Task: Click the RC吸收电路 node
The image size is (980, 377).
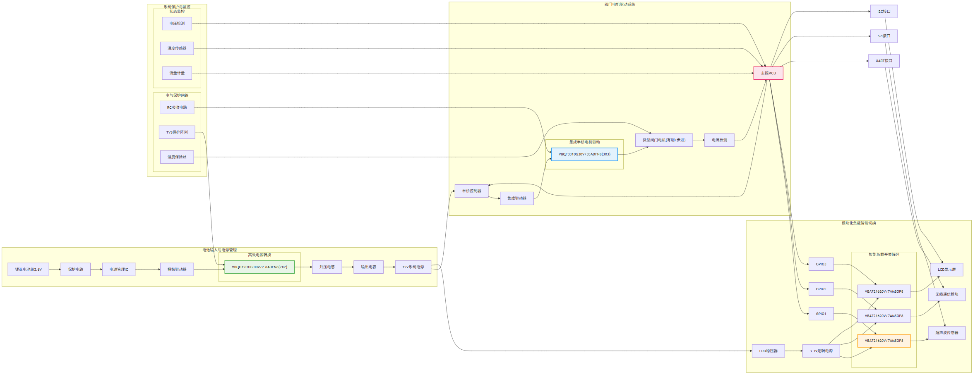Action: coord(177,107)
